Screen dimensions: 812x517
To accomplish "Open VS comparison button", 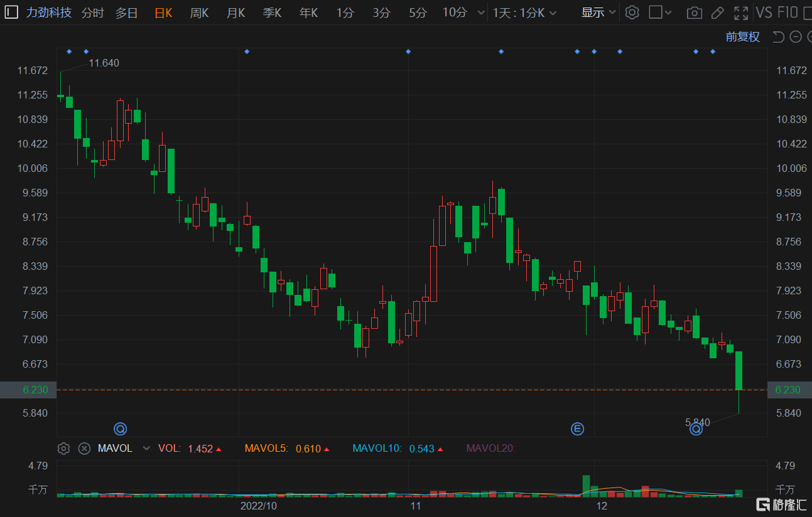I will (764, 13).
